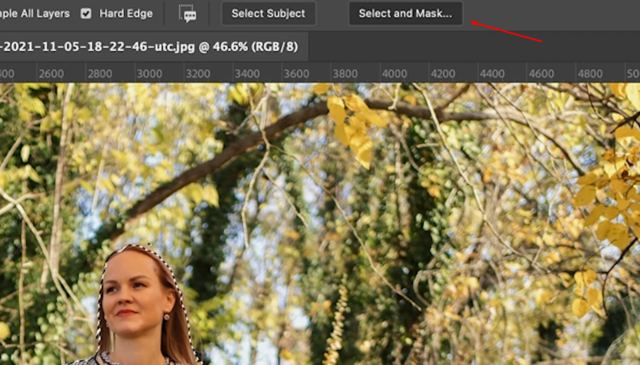Viewport: 640px width, 365px height.
Task: Uncheck the Hard Edge checkbox
Action: pyautogui.click(x=86, y=13)
